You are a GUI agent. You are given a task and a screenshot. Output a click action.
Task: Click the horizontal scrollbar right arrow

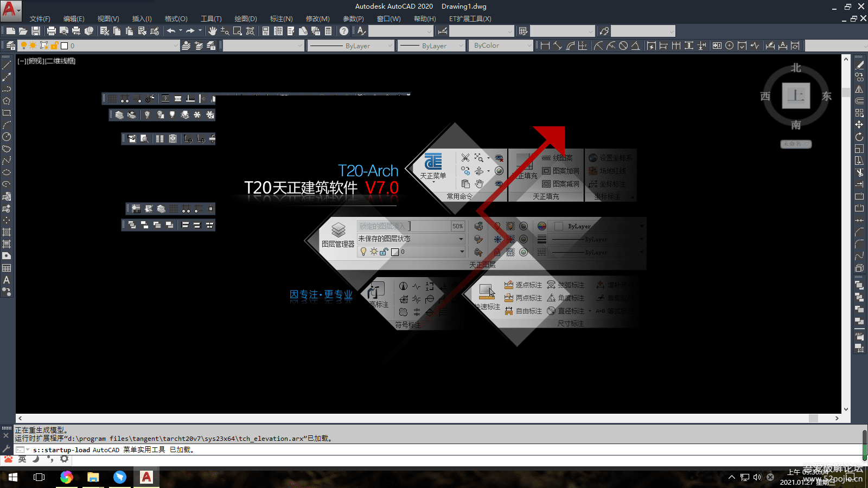tap(837, 418)
